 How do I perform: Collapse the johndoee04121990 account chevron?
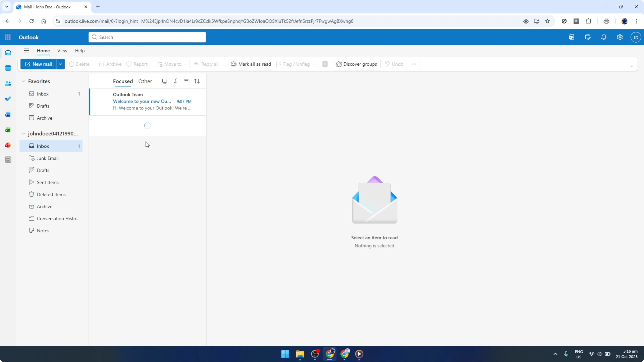(x=23, y=134)
